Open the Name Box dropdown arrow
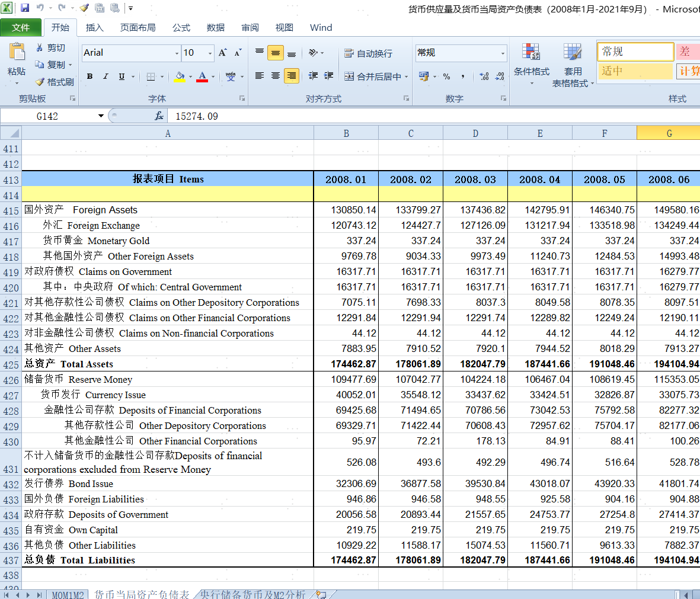This screenshot has width=700, height=599. tap(101, 116)
